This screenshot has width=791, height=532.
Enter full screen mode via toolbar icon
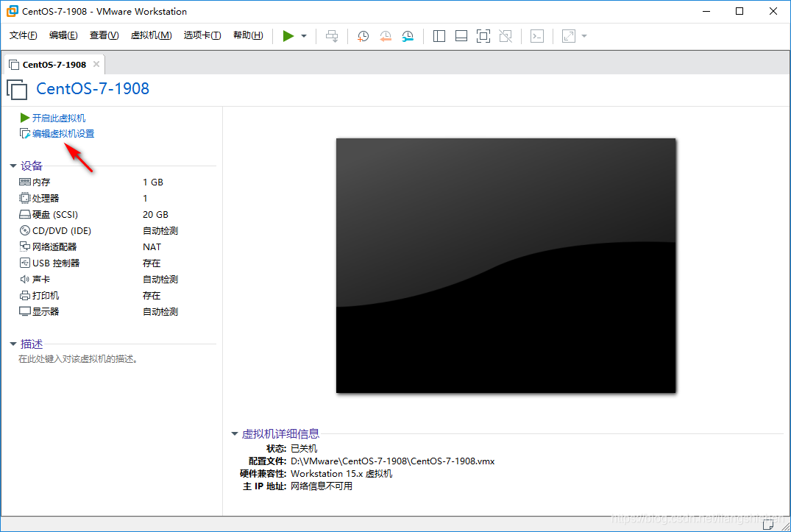click(483, 35)
